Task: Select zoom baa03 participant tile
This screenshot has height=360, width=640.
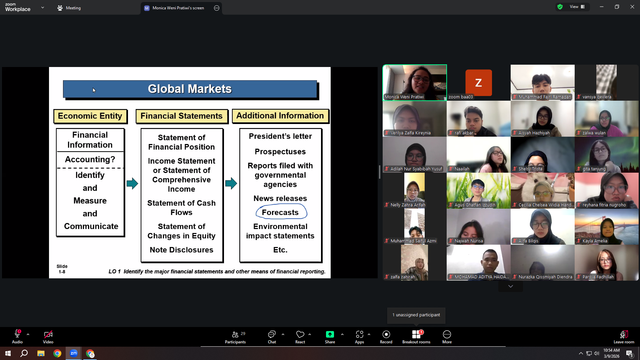Action: 478,82
